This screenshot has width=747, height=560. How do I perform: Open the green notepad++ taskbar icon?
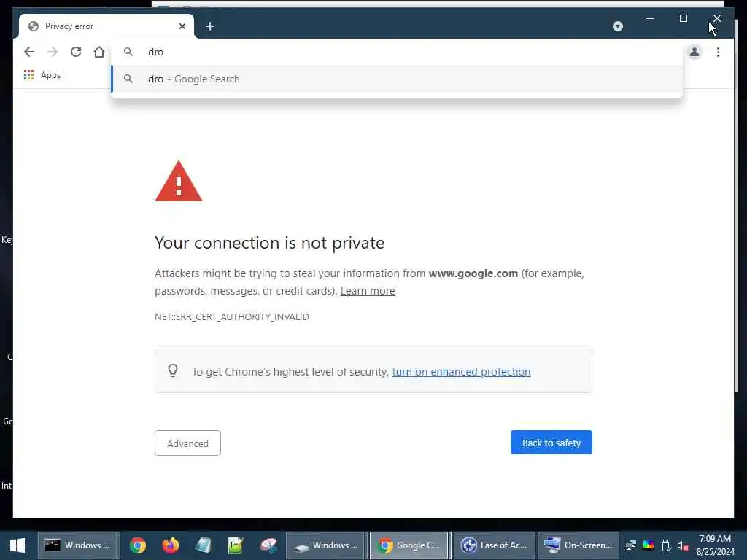pos(236,545)
